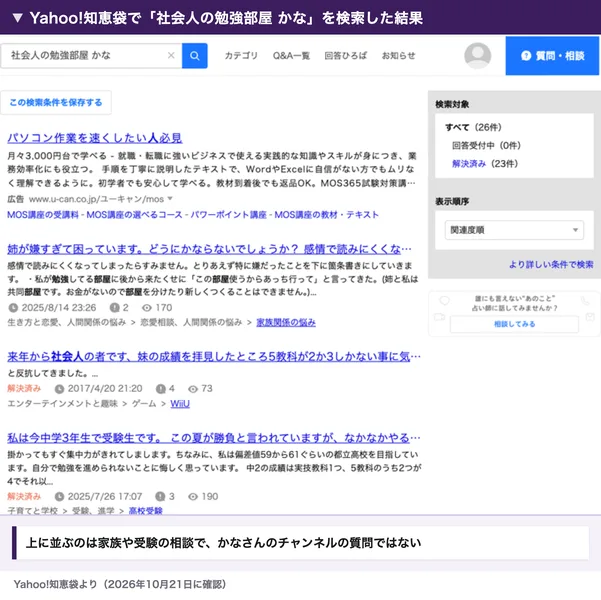Click この検索条件を保存する button
The image size is (601, 600).
[x=56, y=102]
